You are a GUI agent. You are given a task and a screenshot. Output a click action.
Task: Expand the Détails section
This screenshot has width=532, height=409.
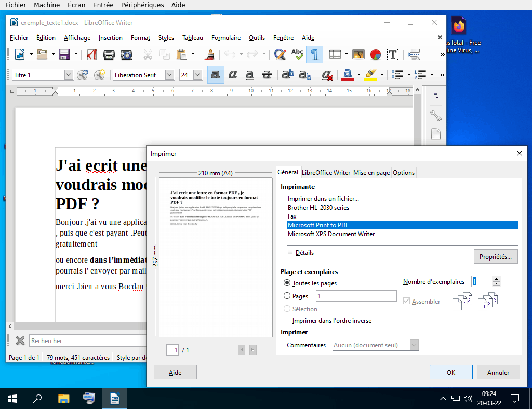[x=290, y=252]
